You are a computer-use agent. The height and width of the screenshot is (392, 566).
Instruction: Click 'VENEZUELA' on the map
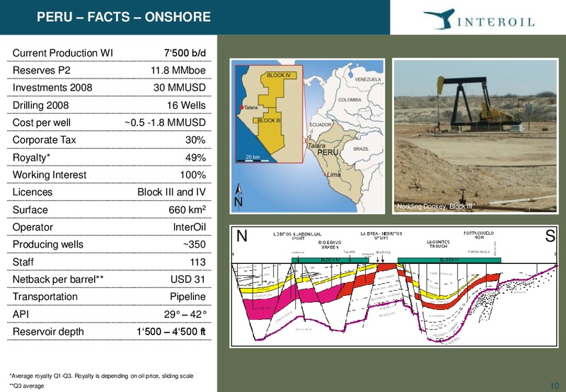point(368,79)
